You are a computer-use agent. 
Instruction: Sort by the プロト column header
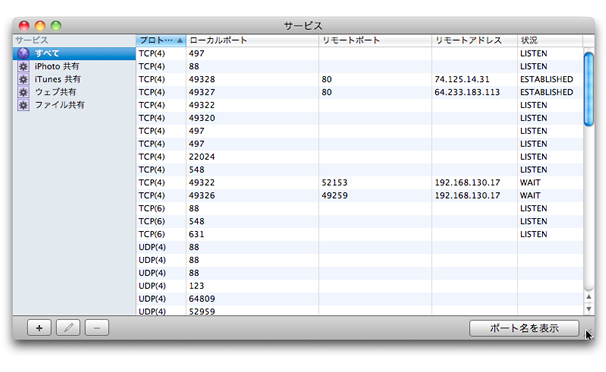161,40
